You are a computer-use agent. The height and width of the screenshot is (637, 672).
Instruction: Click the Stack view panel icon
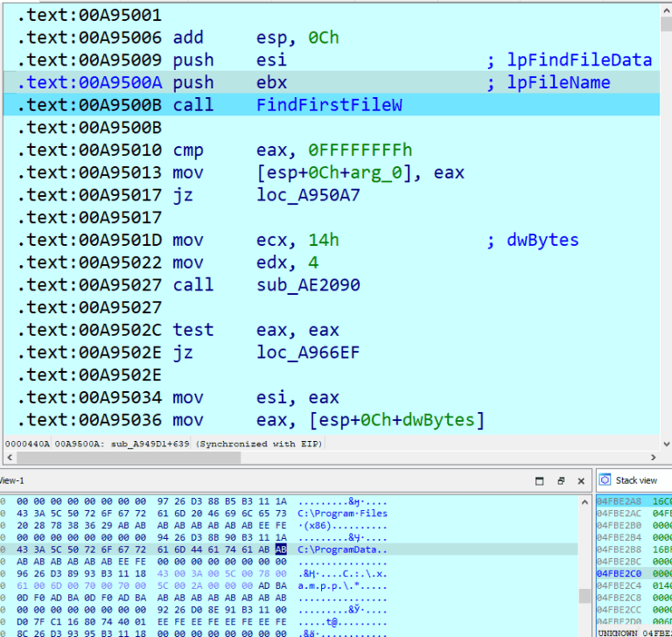click(605, 480)
